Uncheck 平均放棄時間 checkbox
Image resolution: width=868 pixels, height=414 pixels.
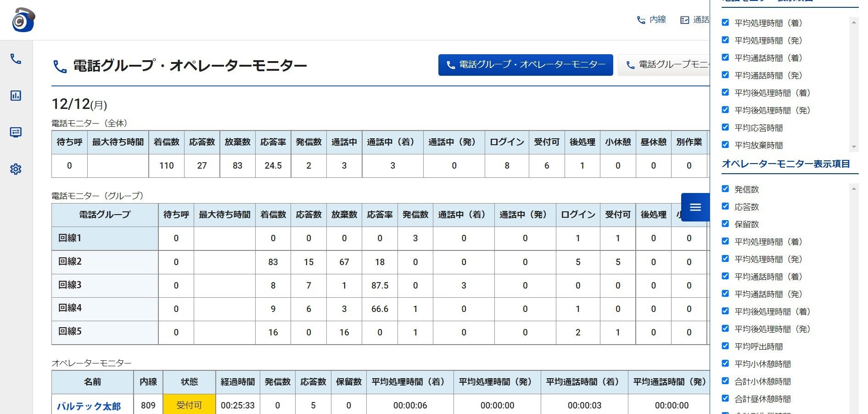click(x=725, y=144)
